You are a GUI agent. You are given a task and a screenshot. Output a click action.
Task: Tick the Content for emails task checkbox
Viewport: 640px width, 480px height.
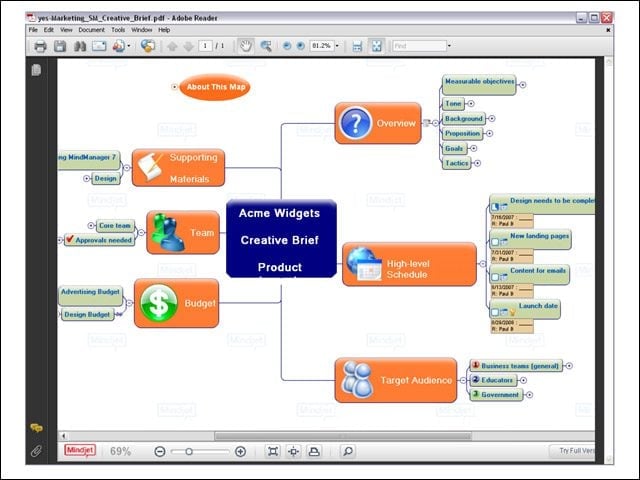pyautogui.click(x=495, y=277)
